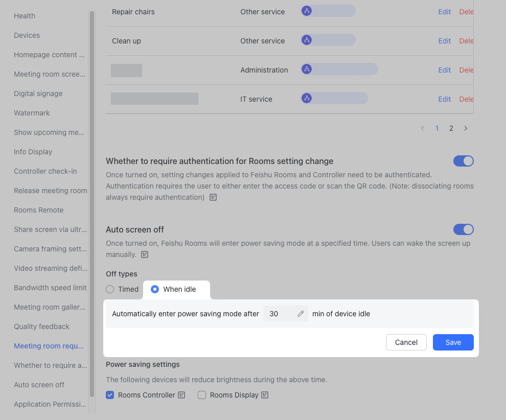This screenshot has width=506, height=420.
Task: Go to next page of the table
Action: [x=466, y=129]
